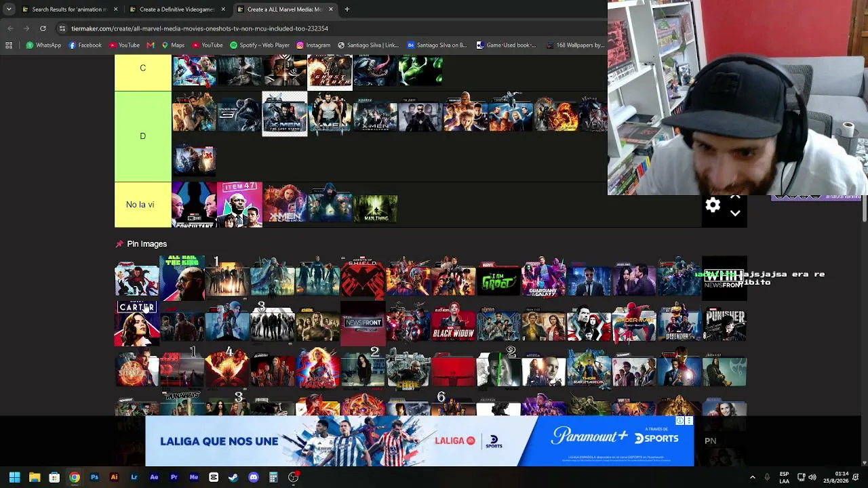868x488 pixels.
Task: Open the Maps bookmark
Action: coord(173,45)
